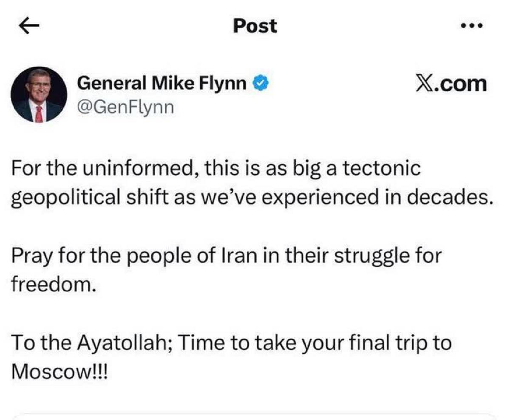The width and height of the screenshot is (510, 420).
Task: Open General Mike Flynn's profile picture
Action: 39,95
